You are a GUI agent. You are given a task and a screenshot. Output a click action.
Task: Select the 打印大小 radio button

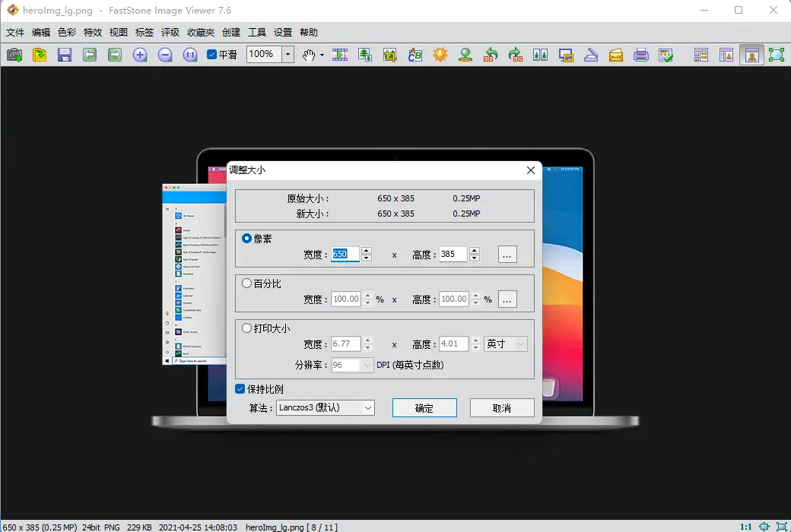(x=246, y=328)
